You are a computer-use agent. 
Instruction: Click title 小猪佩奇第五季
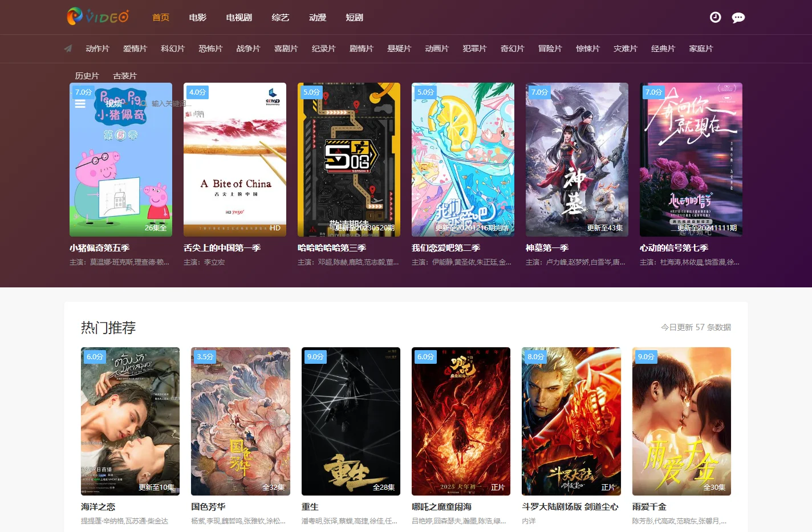coord(100,248)
